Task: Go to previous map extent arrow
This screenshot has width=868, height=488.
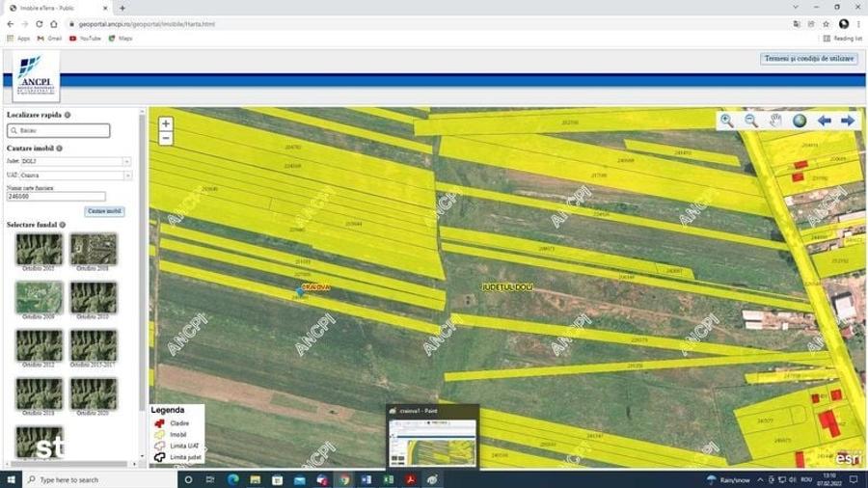Action: click(x=824, y=121)
